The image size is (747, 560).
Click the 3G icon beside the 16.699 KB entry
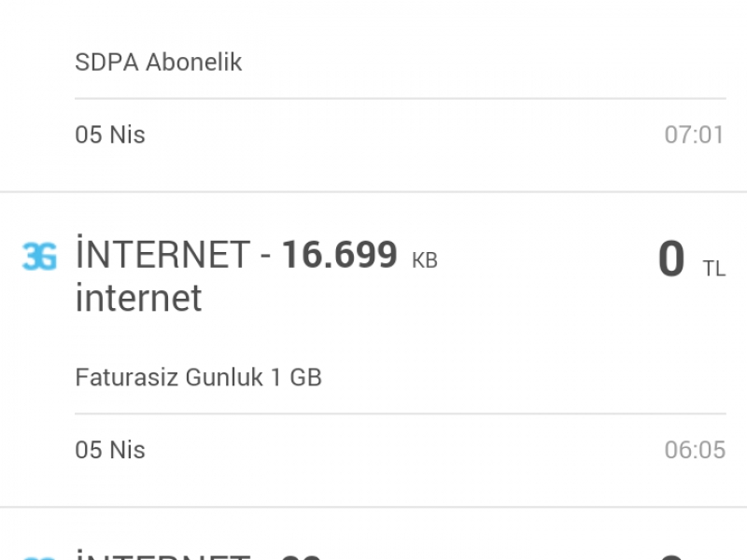(39, 257)
